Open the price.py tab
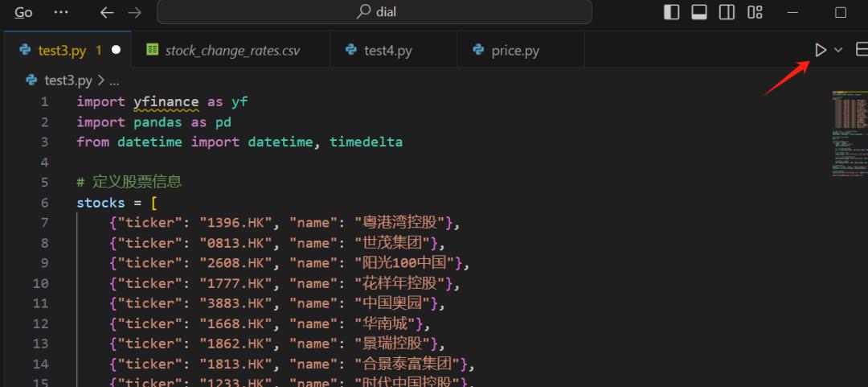Screen dimensions: 868x387 515,50
